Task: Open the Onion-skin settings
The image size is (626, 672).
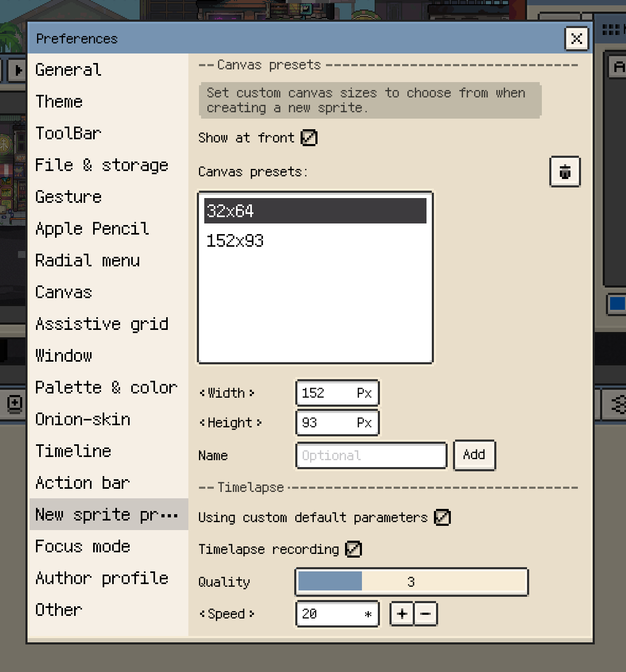Action: pos(83,419)
